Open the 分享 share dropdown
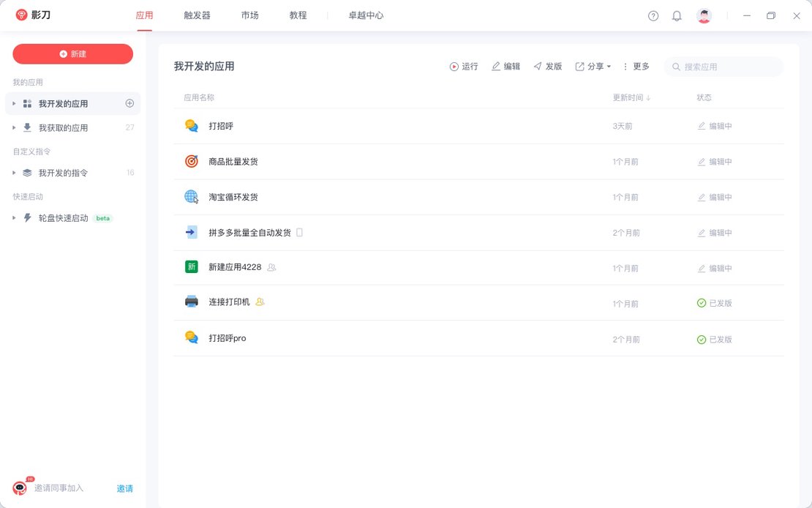Screen dimensions: 812x508 click(x=593, y=67)
